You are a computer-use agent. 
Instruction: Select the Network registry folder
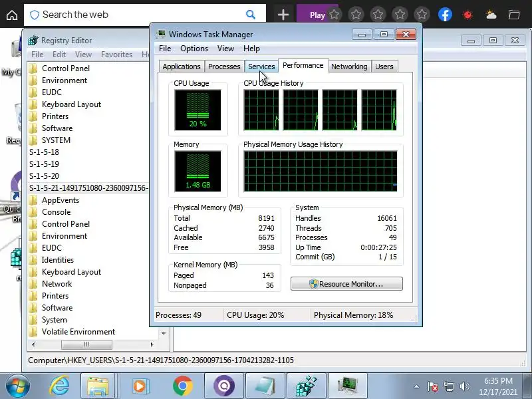[x=57, y=284]
